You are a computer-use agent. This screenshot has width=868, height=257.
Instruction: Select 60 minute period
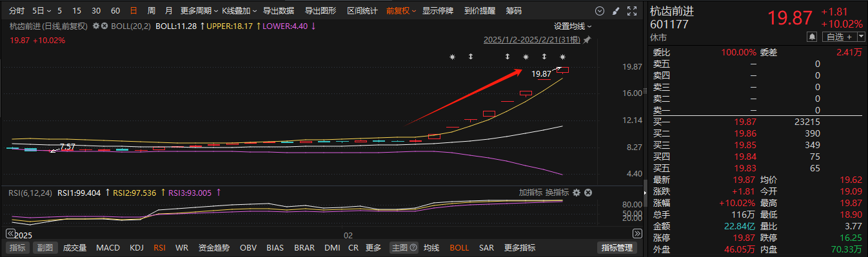(115, 11)
